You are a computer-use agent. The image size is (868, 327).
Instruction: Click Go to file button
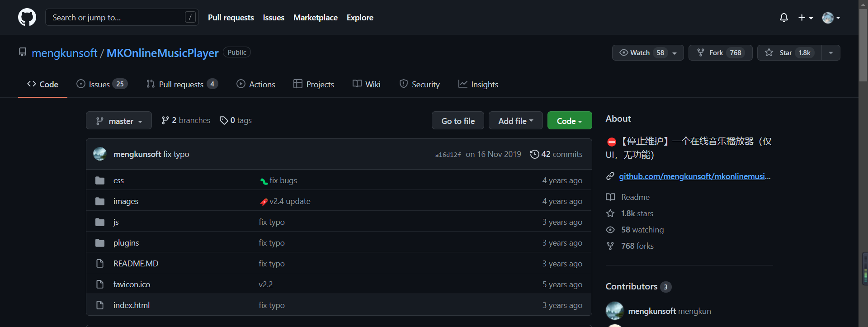pyautogui.click(x=458, y=121)
